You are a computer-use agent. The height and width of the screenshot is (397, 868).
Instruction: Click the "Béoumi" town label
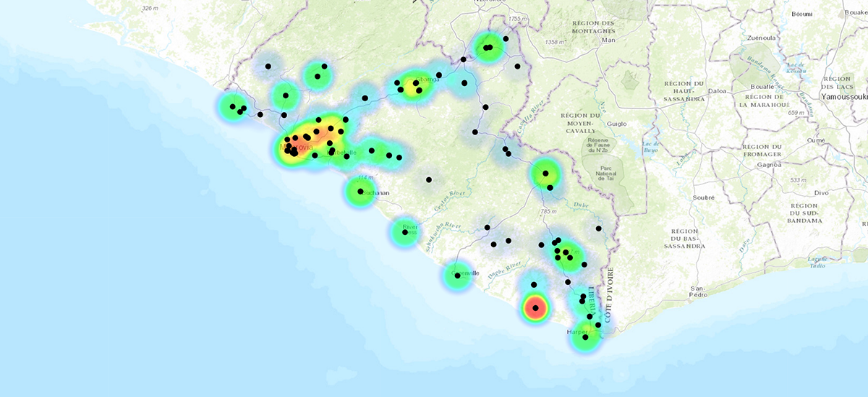pyautogui.click(x=802, y=14)
